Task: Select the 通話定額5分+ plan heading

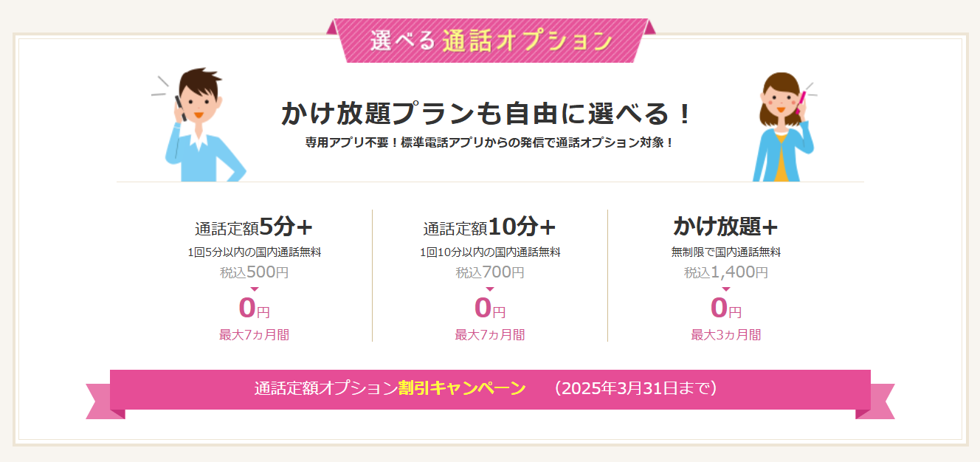Action: [254, 226]
